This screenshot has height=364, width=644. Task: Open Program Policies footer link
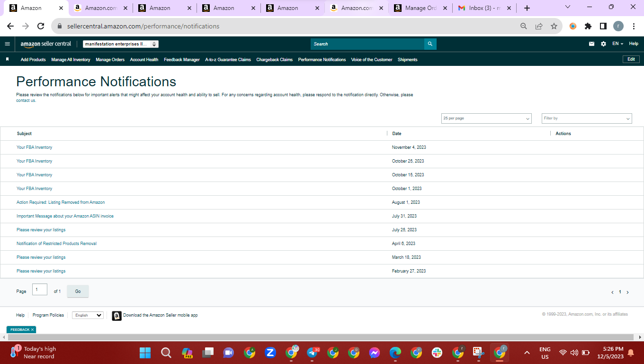point(48,315)
